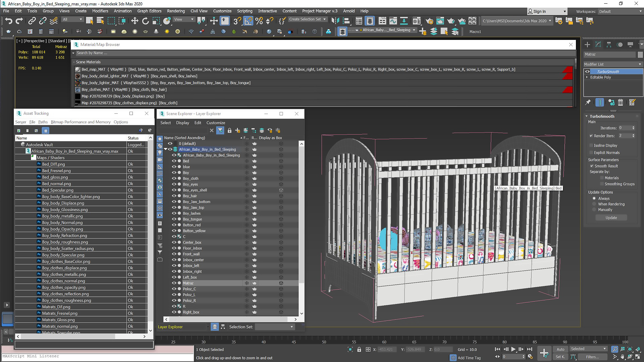Remove modifier with the trash icon
The height and width of the screenshot is (362, 644).
point(621,102)
